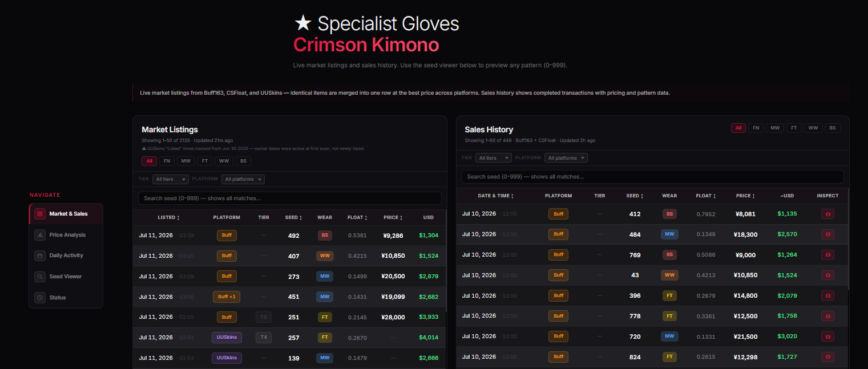Open Daily Activity calendar icon
The image size is (868, 369).
click(39, 256)
